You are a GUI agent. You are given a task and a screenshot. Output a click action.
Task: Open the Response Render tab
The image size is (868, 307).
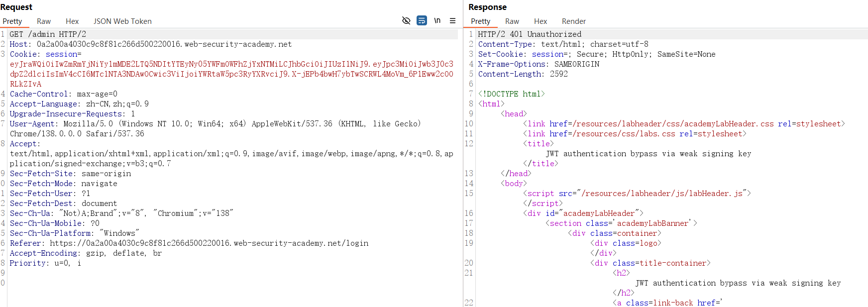coord(574,21)
